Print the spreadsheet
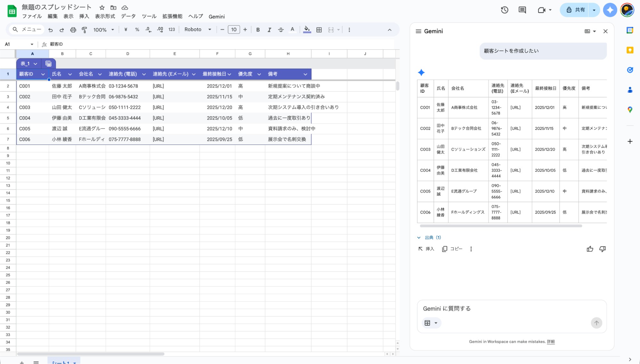 pos(73,29)
